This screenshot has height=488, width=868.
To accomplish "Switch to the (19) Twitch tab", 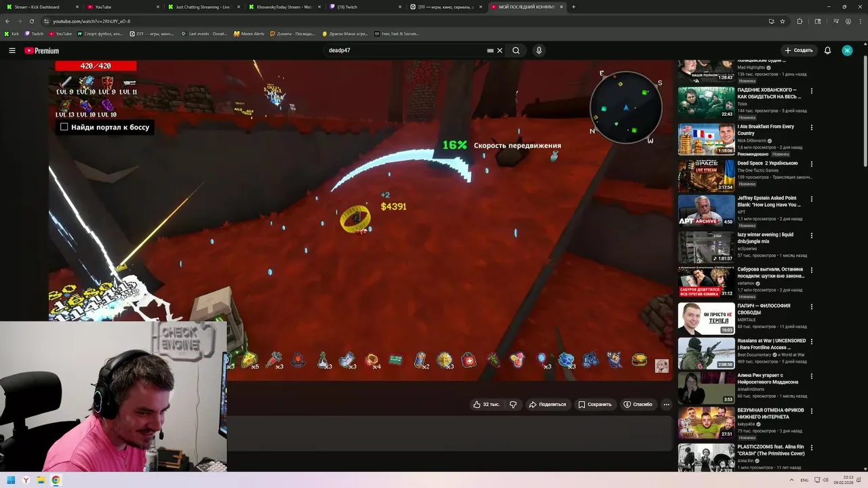I will 366,7.
